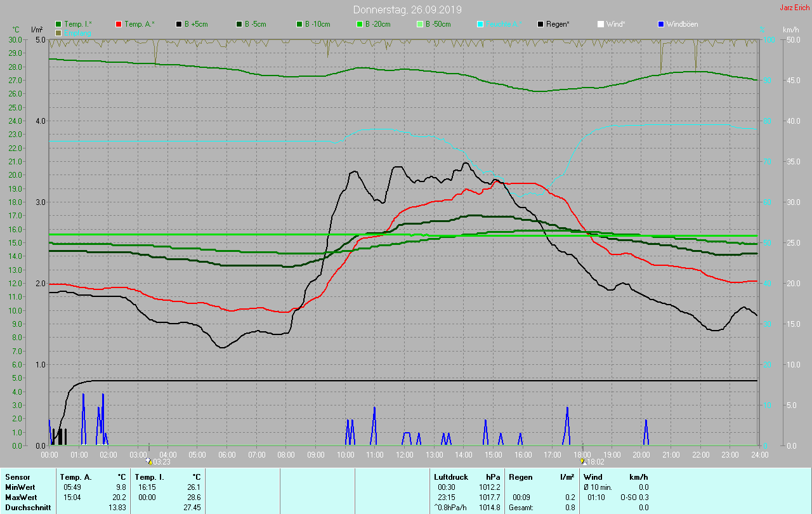812x514 pixels.
Task: Click the white Wind* legend swatch
Action: tap(601, 24)
